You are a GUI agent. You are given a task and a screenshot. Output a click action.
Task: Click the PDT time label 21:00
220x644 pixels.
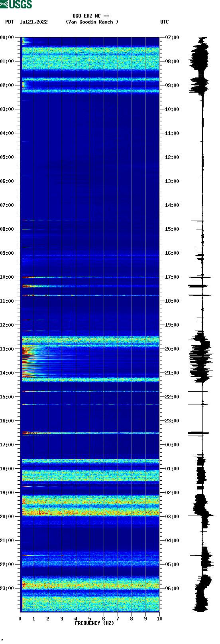click(7, 541)
